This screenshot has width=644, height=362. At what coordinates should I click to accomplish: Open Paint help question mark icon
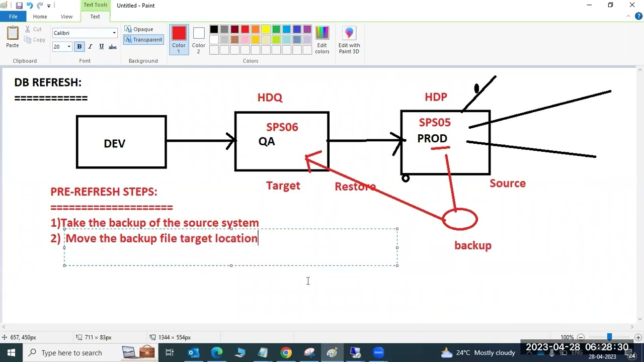coord(638,17)
